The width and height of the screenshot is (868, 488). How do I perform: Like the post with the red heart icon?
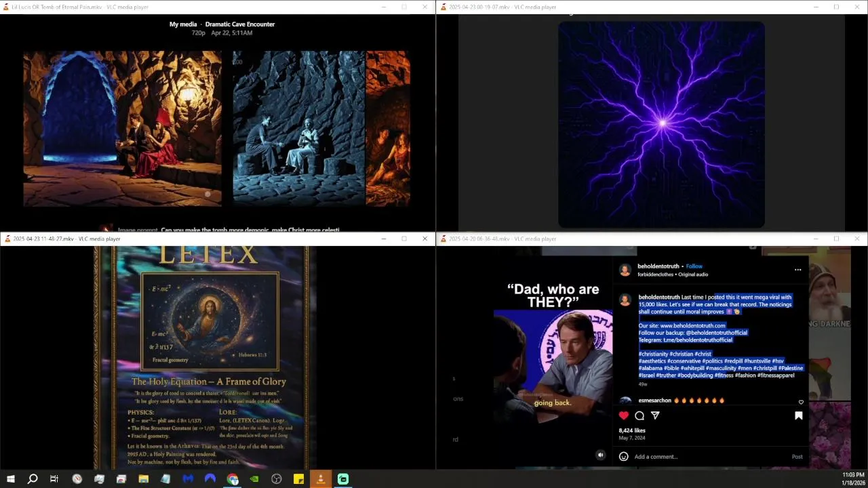(624, 415)
